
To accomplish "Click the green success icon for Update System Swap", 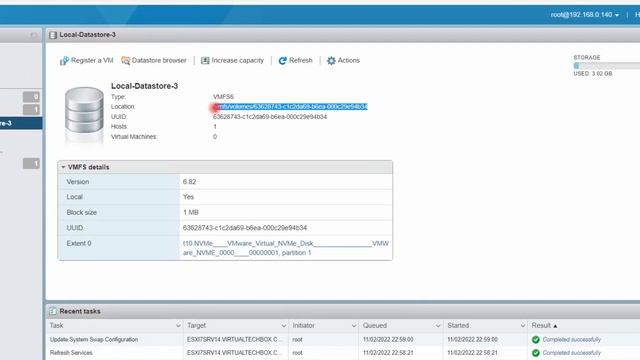I will click(x=536, y=340).
